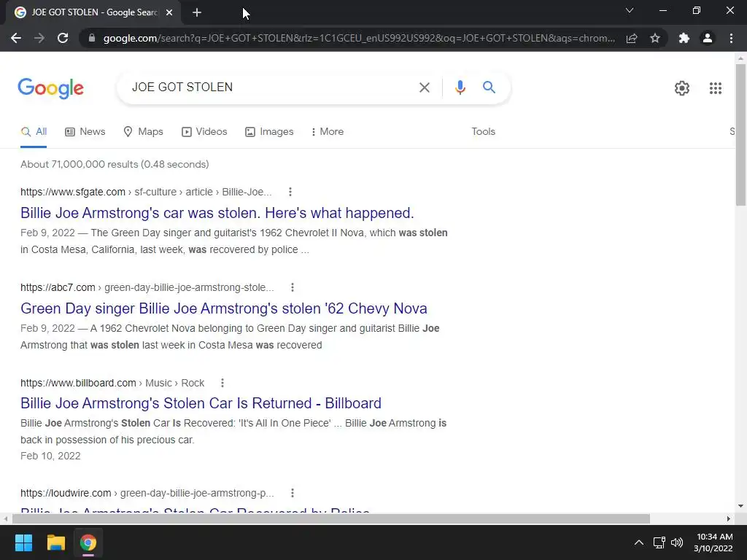Open options menu for loudwire.com result

293,493
